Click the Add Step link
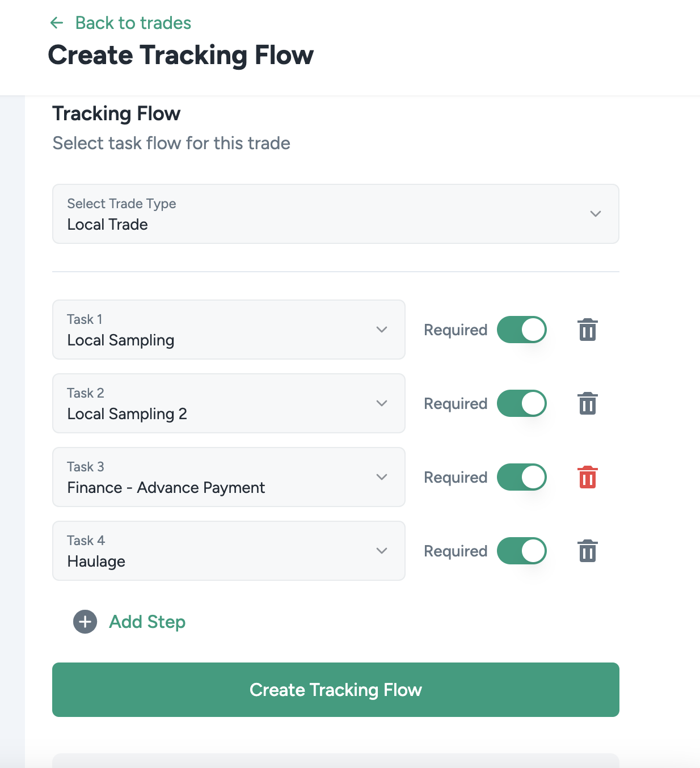700x768 pixels. [147, 622]
